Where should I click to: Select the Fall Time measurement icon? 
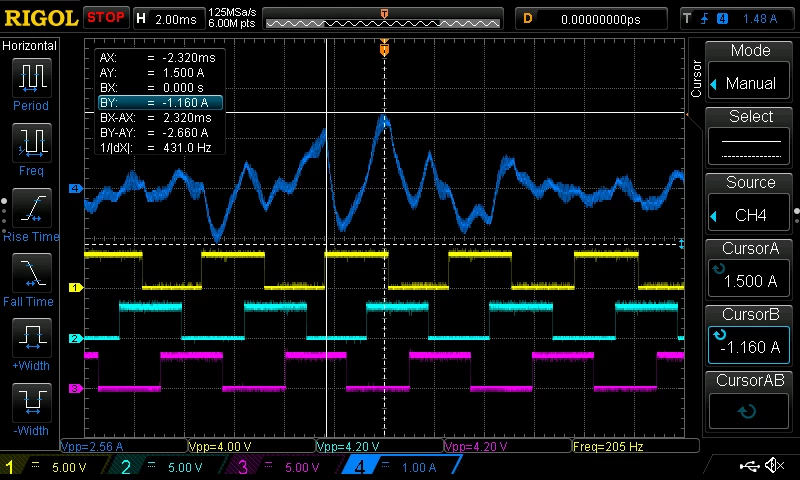click(32, 272)
